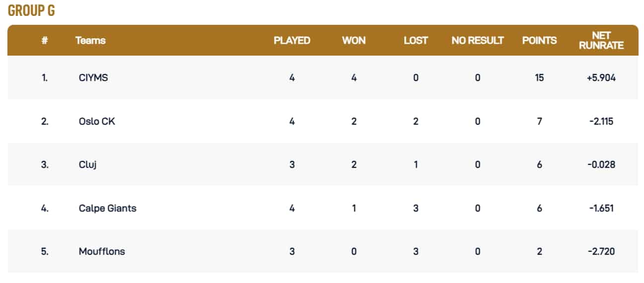Open the Cluj team entry
644x283 pixels.
pyautogui.click(x=87, y=164)
